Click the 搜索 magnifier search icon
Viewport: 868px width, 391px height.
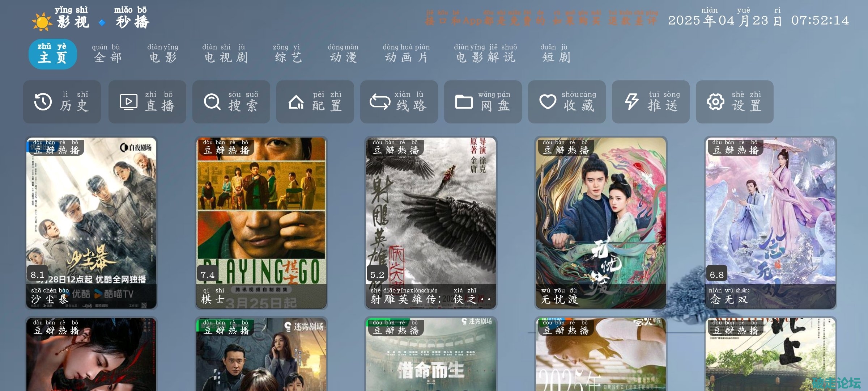[212, 102]
